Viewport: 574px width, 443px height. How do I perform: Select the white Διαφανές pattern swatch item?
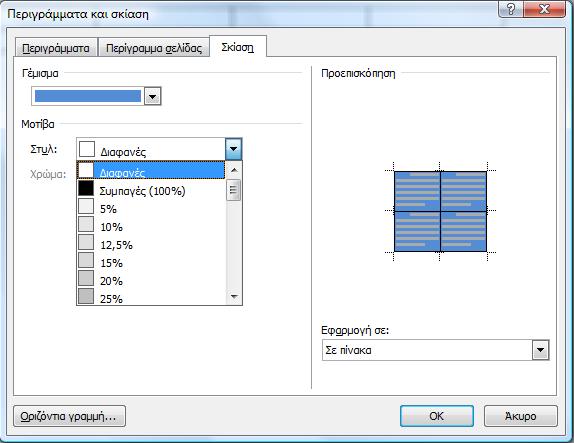tap(151, 170)
